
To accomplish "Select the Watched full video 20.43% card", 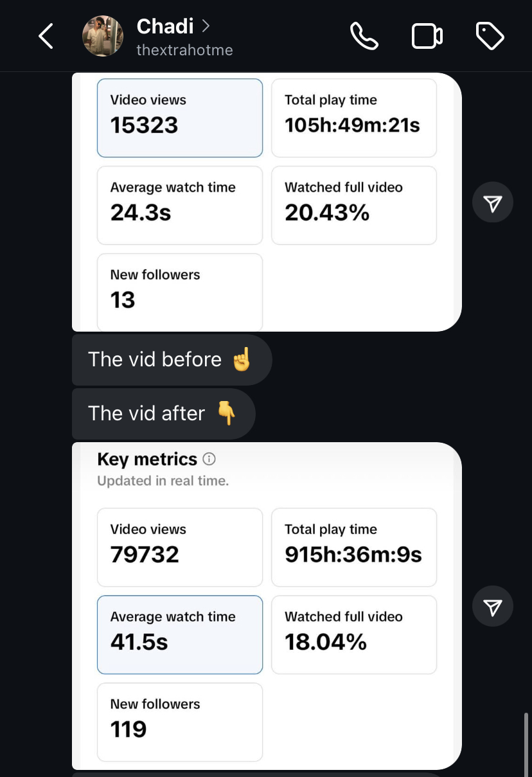I will coord(354,205).
